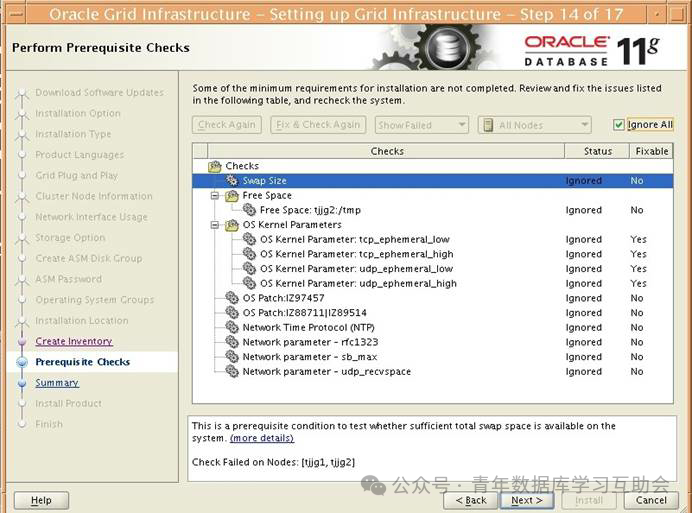
Task: Collapse the Free Space tree node
Action: point(214,196)
